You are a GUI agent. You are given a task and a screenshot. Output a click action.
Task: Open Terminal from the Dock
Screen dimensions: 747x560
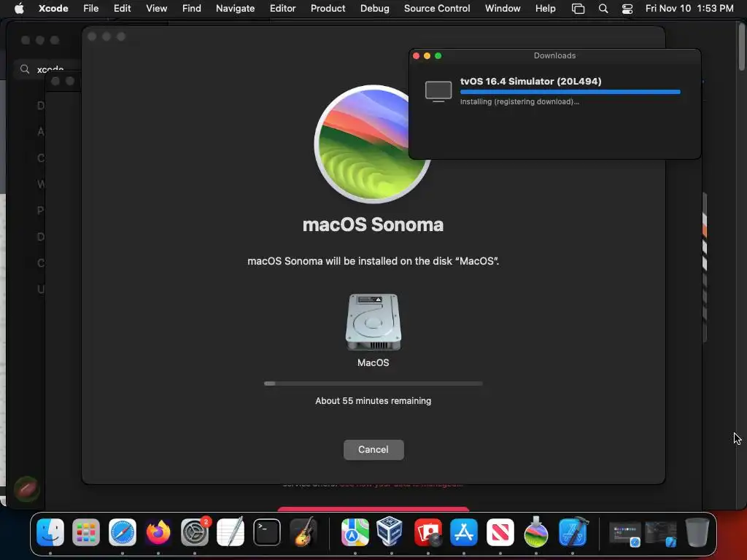coord(267,532)
